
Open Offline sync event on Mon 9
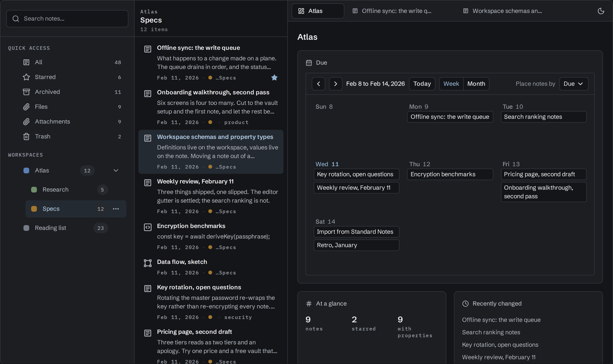(x=450, y=117)
